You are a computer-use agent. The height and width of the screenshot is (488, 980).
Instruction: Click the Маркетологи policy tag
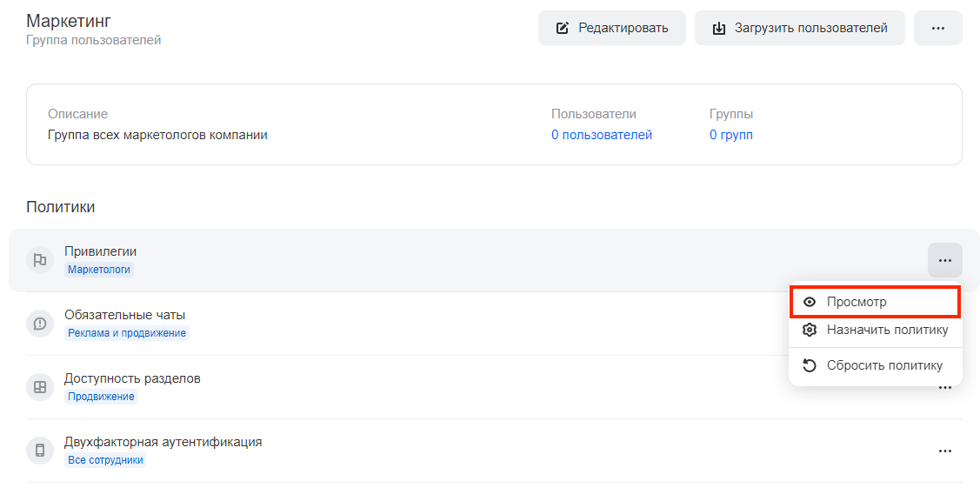point(99,270)
